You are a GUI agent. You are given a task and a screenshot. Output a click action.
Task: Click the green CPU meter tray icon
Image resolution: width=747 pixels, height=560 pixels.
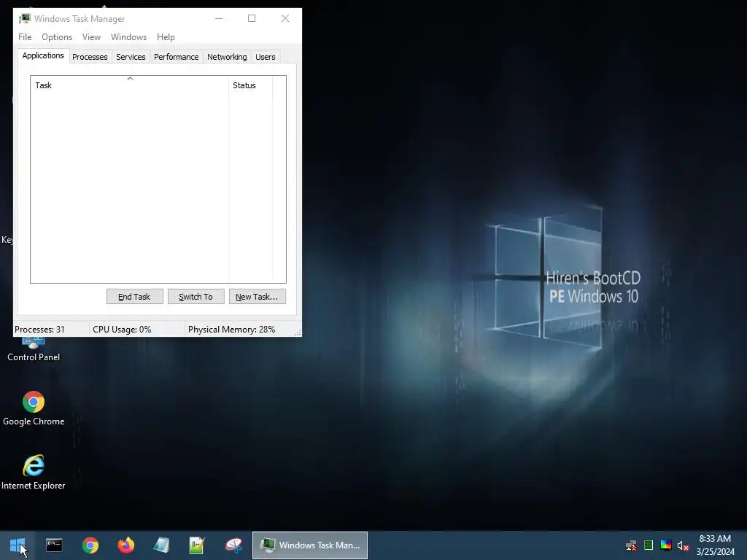tap(649, 545)
